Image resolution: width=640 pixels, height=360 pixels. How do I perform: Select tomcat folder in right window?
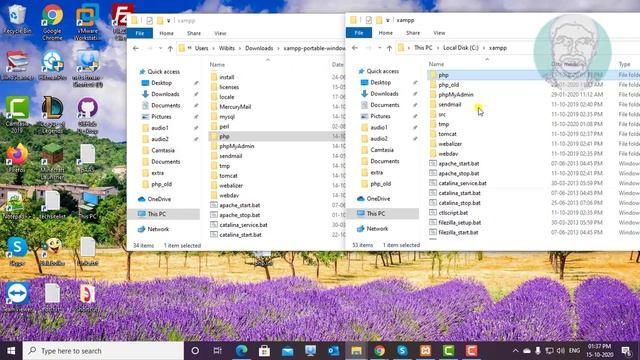tap(447, 134)
